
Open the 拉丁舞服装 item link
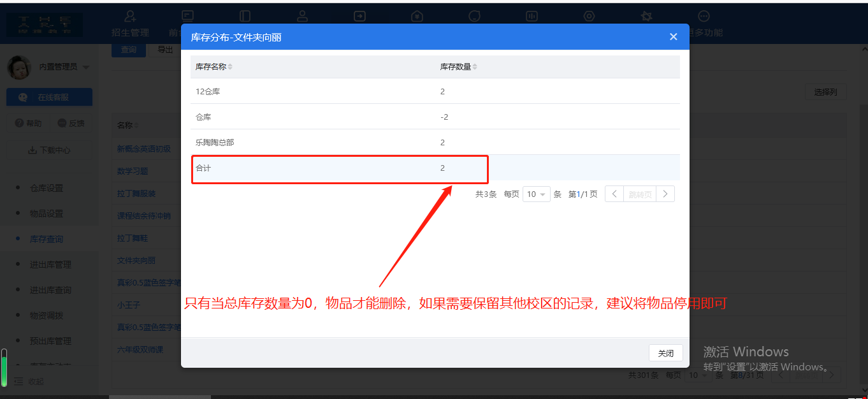pos(136,193)
